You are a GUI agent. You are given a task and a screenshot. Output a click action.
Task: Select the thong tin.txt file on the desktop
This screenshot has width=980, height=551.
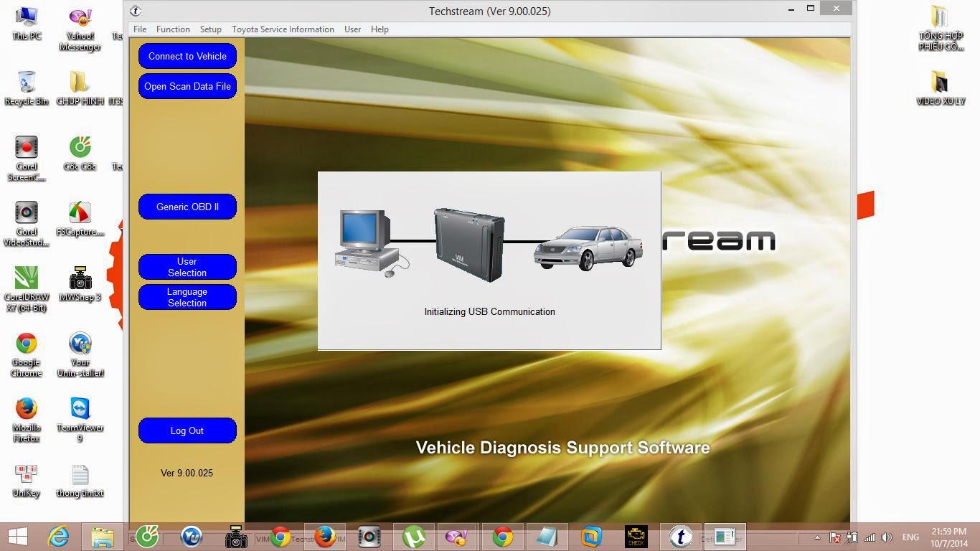[x=80, y=480]
